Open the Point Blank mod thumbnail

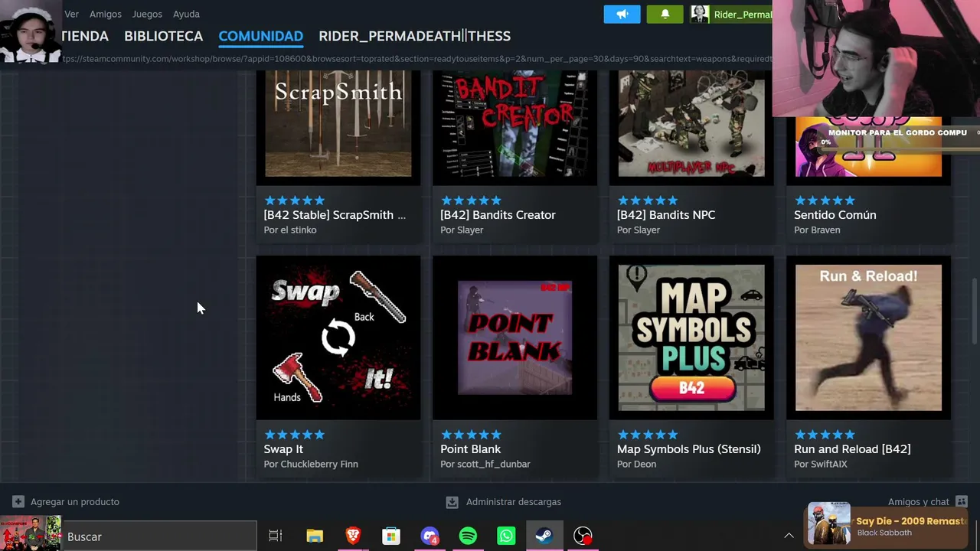(514, 337)
